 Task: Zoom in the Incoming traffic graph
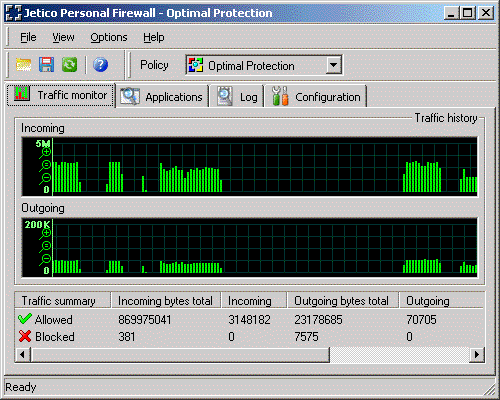tap(46, 152)
